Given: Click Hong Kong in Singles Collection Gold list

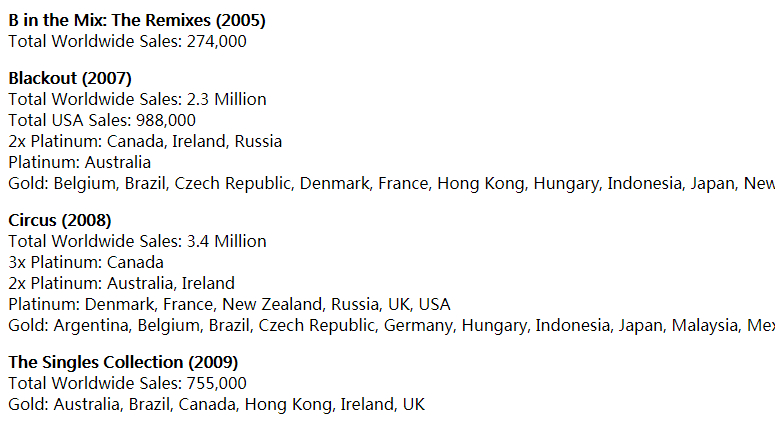Looking at the screenshot, I should tap(289, 405).
